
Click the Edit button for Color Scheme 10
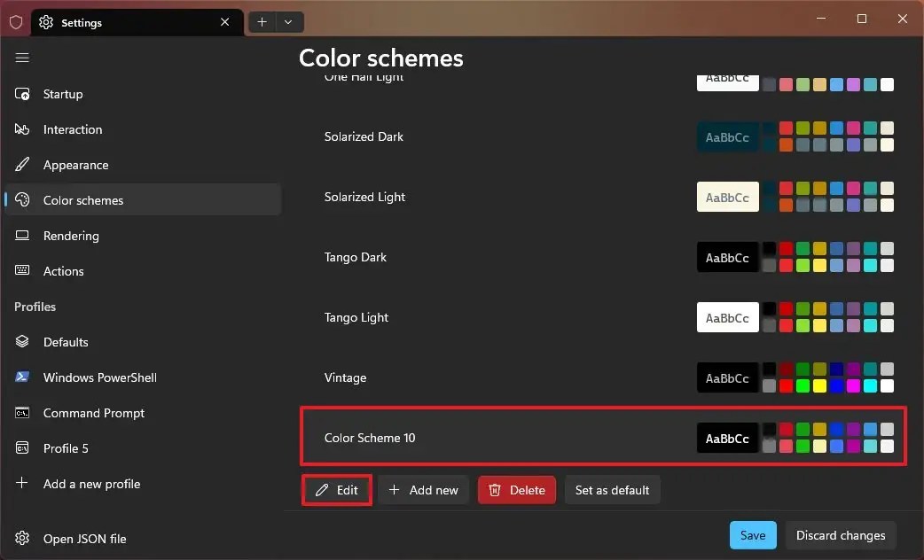[x=336, y=489]
